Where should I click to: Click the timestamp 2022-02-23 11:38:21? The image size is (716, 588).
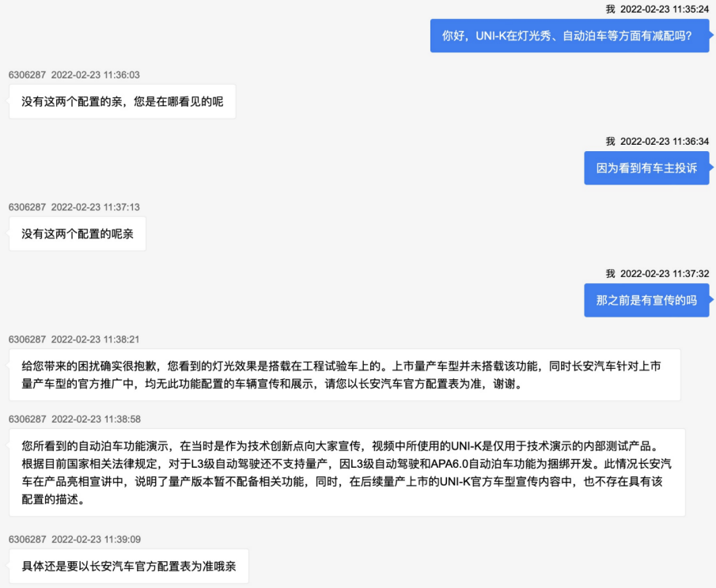[95, 340]
